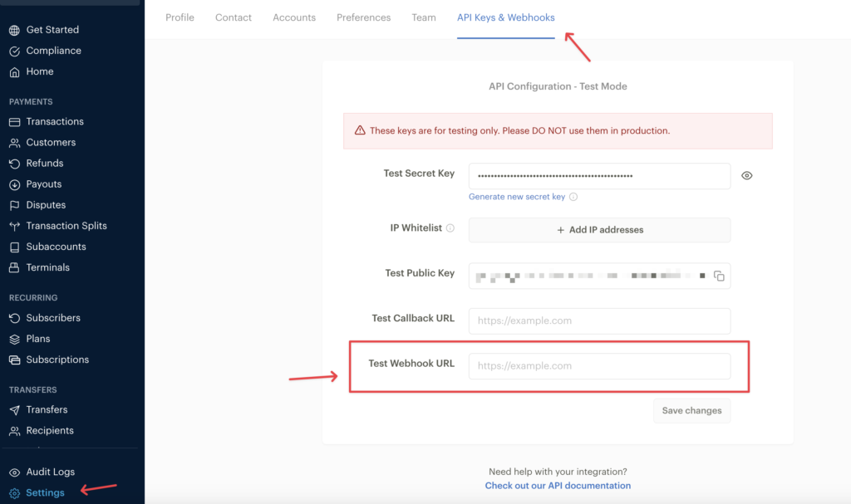851x504 pixels.
Task: Switch to the Preferences tab
Action: pyautogui.click(x=363, y=17)
